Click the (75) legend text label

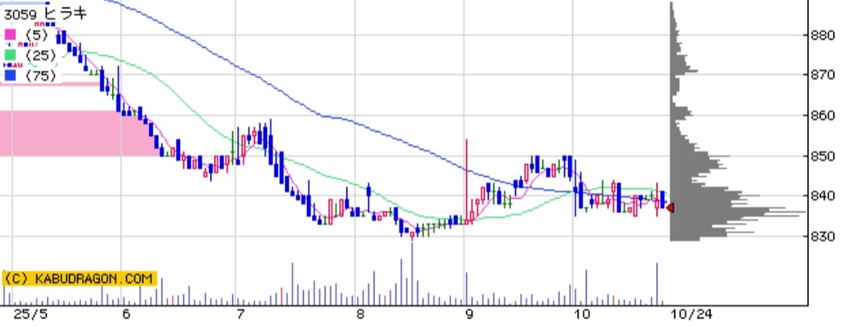[40, 75]
